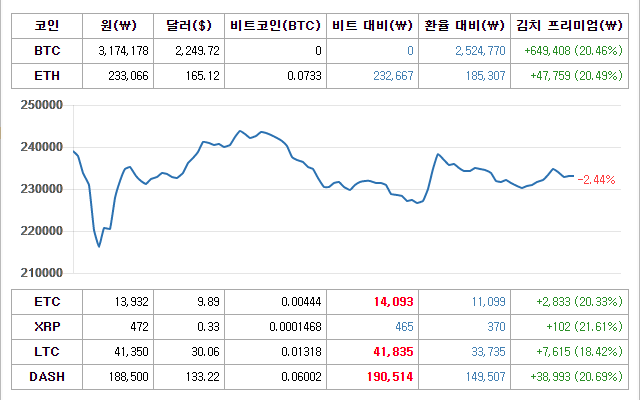Click BTC dollar price 2,249.72

tap(197, 51)
